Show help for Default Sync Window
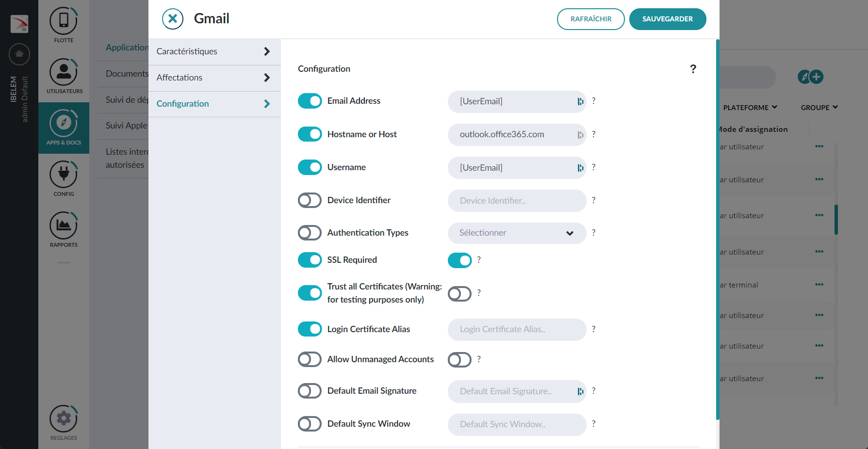Screen dimensions: 868x449 click(593, 424)
